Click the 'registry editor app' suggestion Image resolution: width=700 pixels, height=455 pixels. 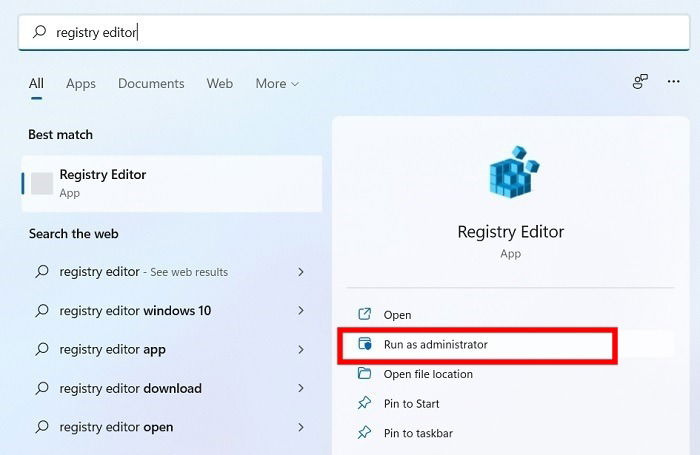[172, 349]
